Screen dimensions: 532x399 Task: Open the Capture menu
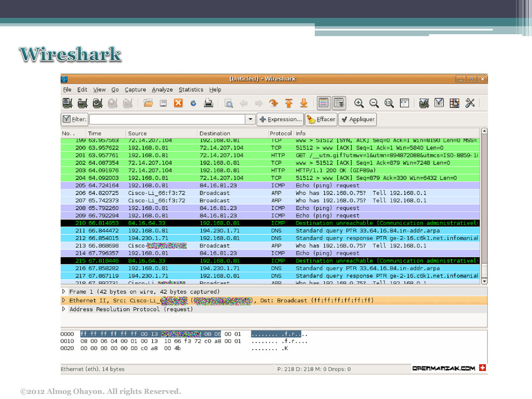point(135,89)
